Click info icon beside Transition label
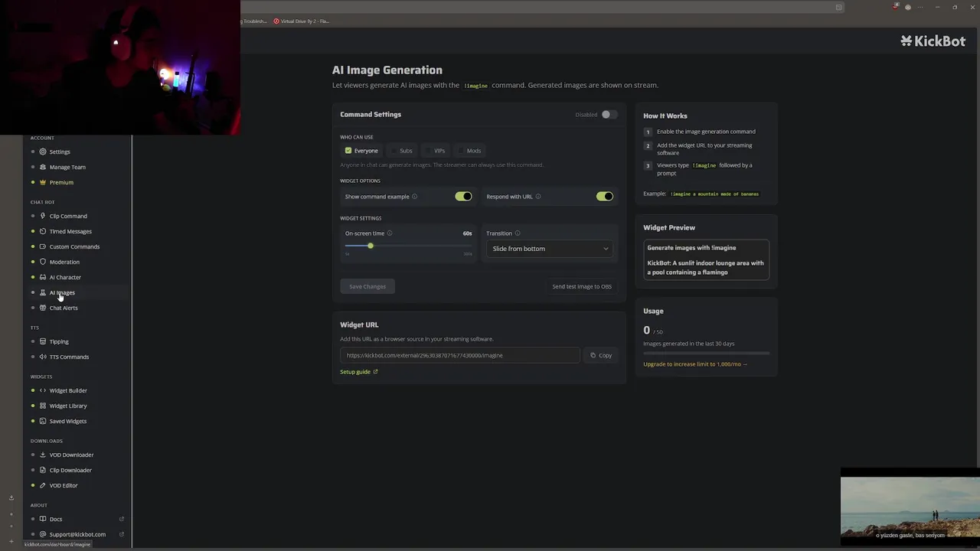 518,233
